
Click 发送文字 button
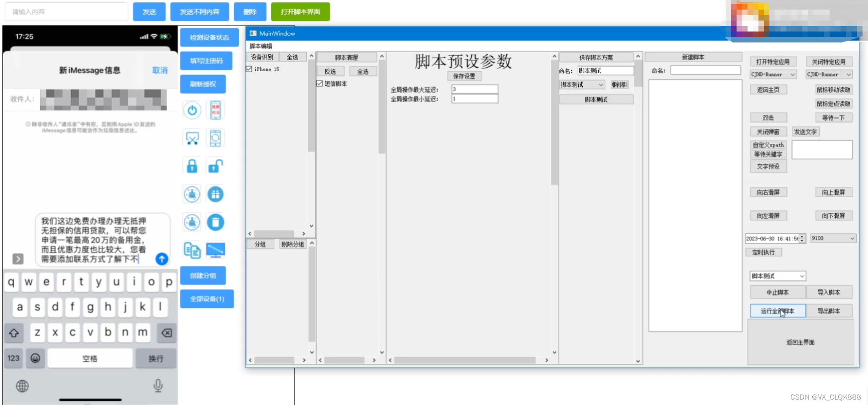click(x=805, y=131)
